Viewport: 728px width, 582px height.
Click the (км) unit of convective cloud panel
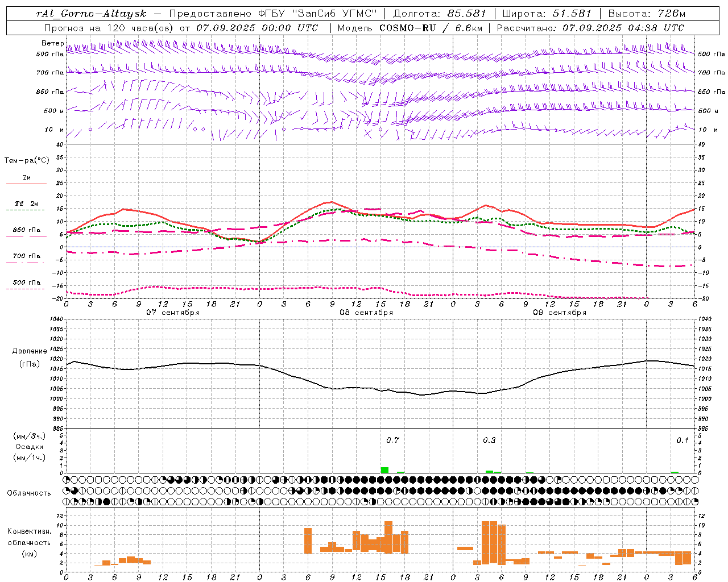[30, 554]
